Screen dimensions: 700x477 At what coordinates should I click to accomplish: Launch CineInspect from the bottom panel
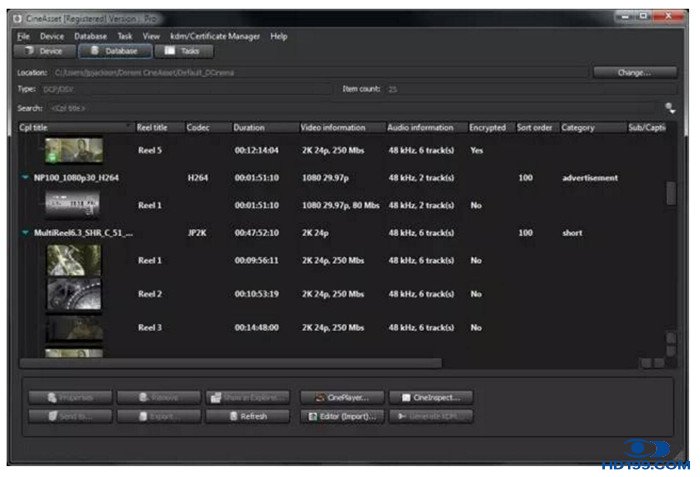[x=429, y=397]
